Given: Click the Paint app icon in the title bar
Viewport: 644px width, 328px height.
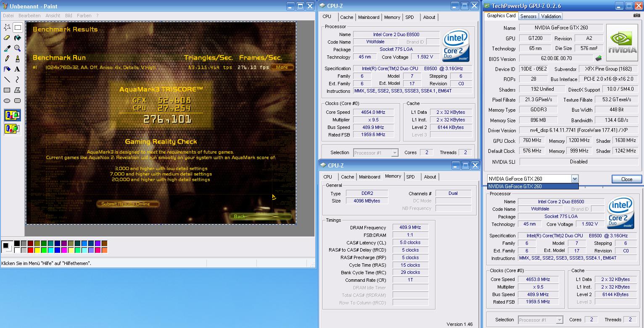Looking at the screenshot, I should [x=6, y=6].
